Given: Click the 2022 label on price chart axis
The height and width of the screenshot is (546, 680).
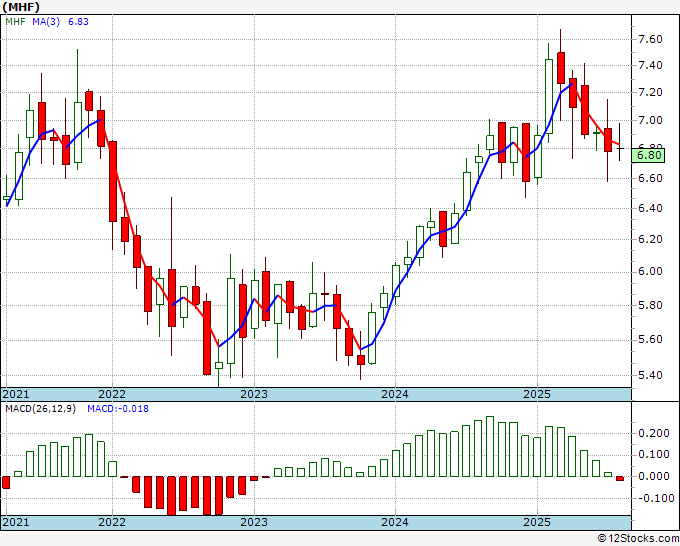Looking at the screenshot, I should (112, 394).
